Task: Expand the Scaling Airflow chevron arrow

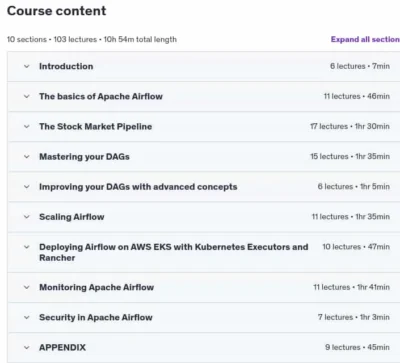Action: [x=27, y=217]
